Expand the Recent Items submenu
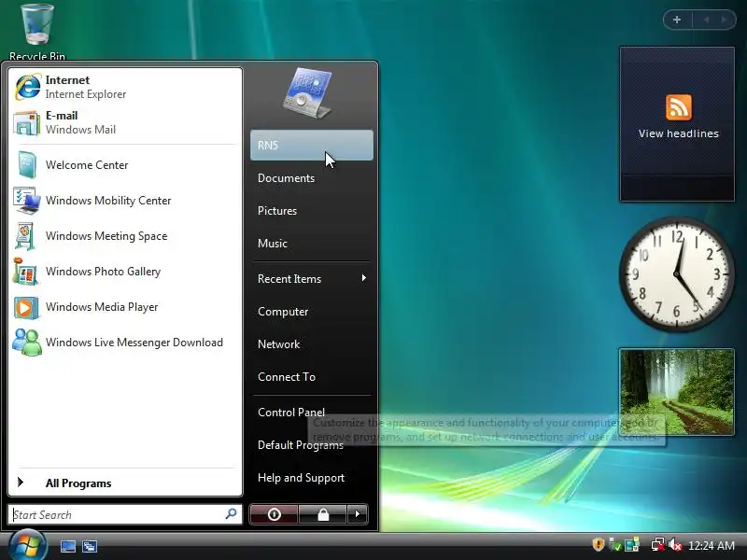Screen dimensions: 747x560 click(311, 278)
